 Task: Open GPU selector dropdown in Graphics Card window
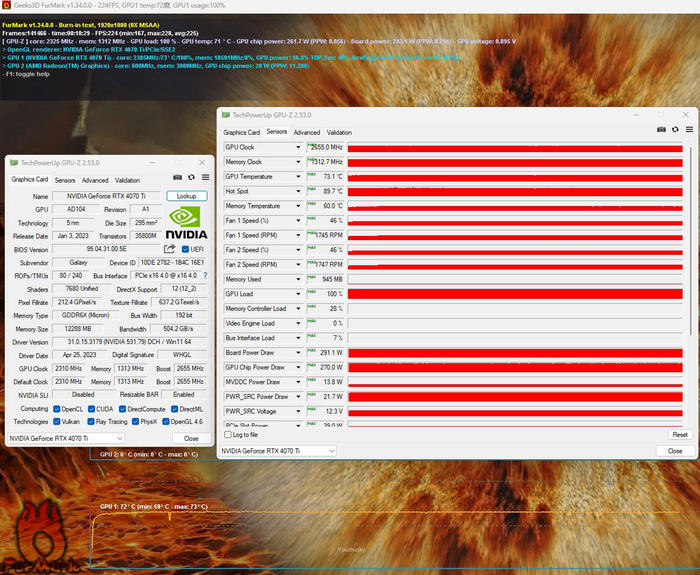point(66,438)
